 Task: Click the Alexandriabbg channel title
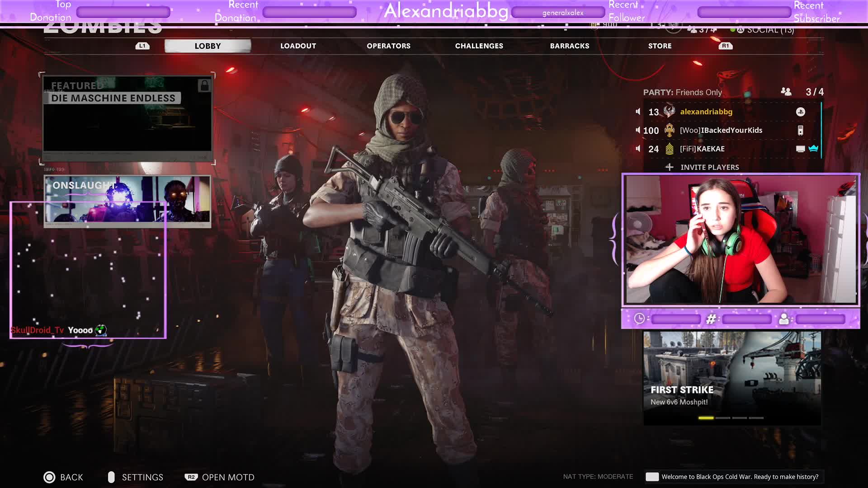446,11
